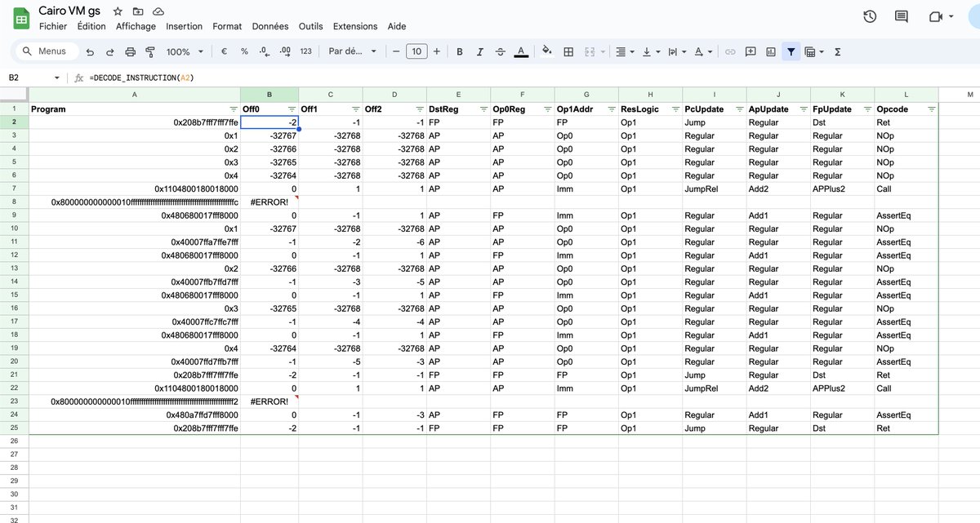Select row 26 header
This screenshot has height=523, width=980.
point(14,441)
